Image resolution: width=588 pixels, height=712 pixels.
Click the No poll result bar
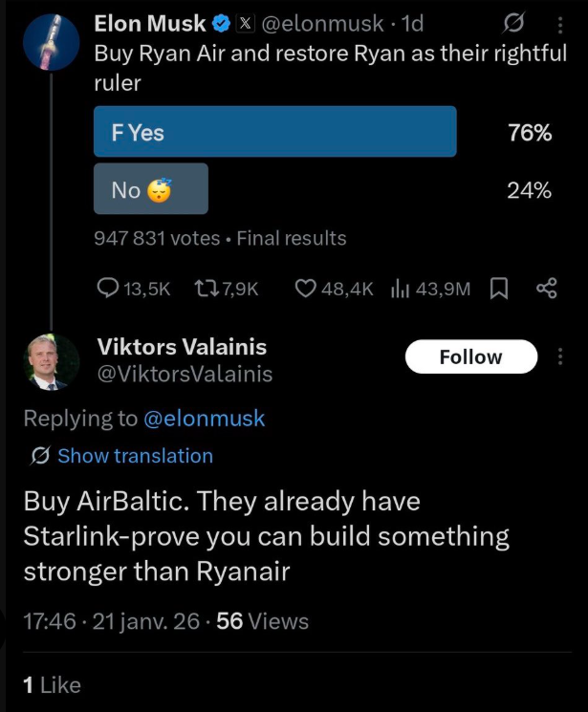click(150, 189)
